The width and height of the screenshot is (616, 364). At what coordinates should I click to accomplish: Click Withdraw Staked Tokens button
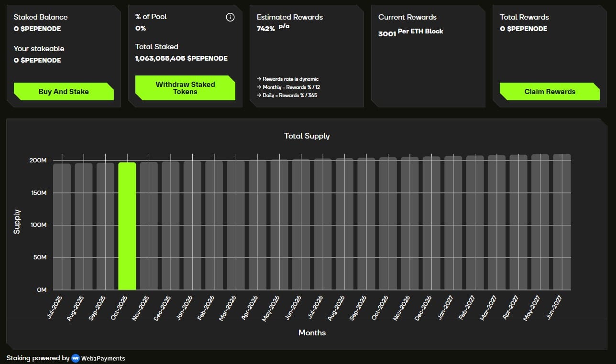tap(185, 88)
